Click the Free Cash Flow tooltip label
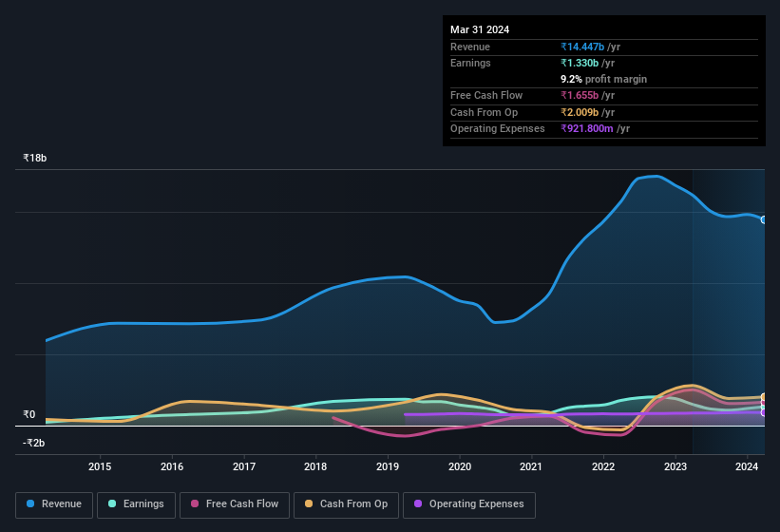The height and width of the screenshot is (532, 780). pyautogui.click(x=486, y=95)
